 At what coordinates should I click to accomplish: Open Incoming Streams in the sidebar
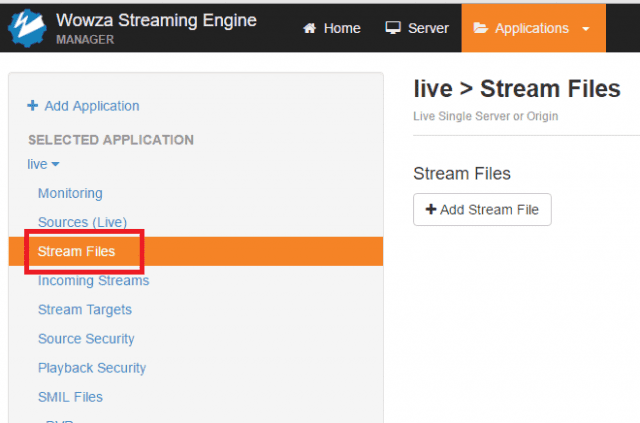(x=93, y=281)
